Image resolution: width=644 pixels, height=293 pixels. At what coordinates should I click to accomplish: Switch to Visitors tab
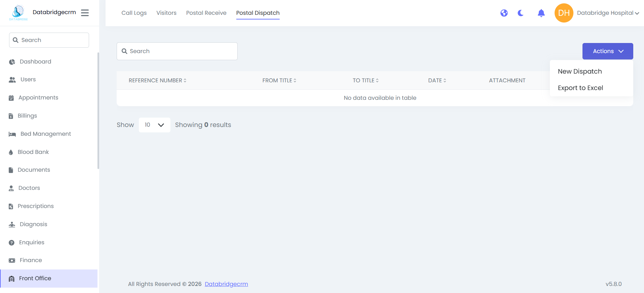click(166, 13)
